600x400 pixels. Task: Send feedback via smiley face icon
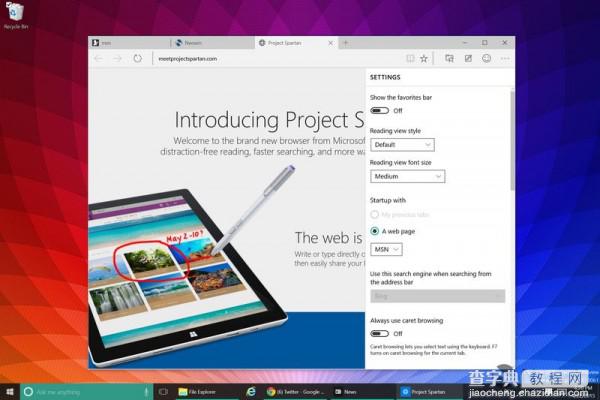486,58
